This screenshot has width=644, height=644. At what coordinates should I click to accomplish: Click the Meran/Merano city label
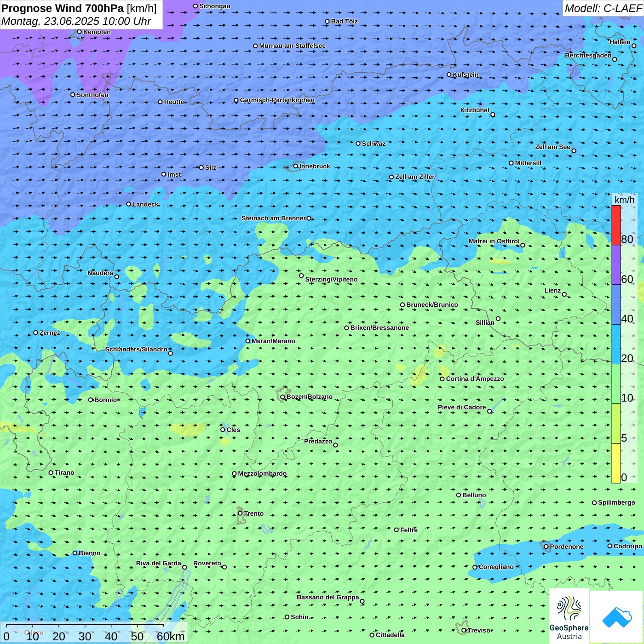(x=273, y=341)
